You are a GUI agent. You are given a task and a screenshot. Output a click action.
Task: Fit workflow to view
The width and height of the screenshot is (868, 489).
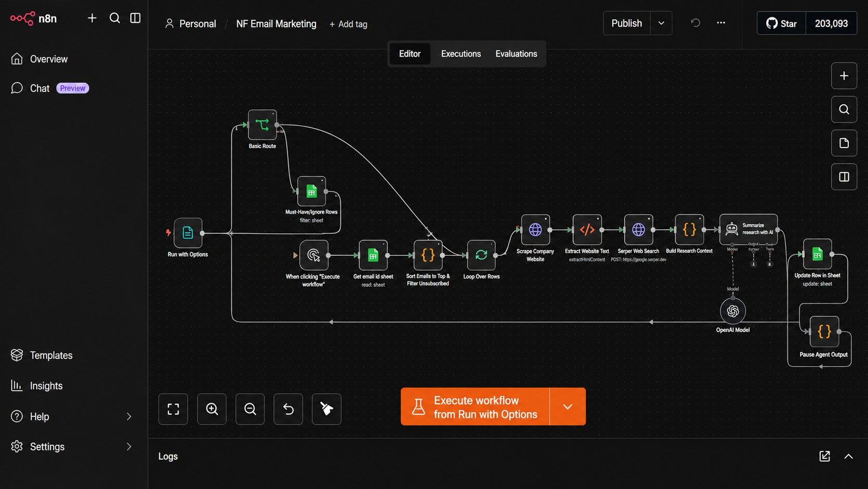pos(173,409)
